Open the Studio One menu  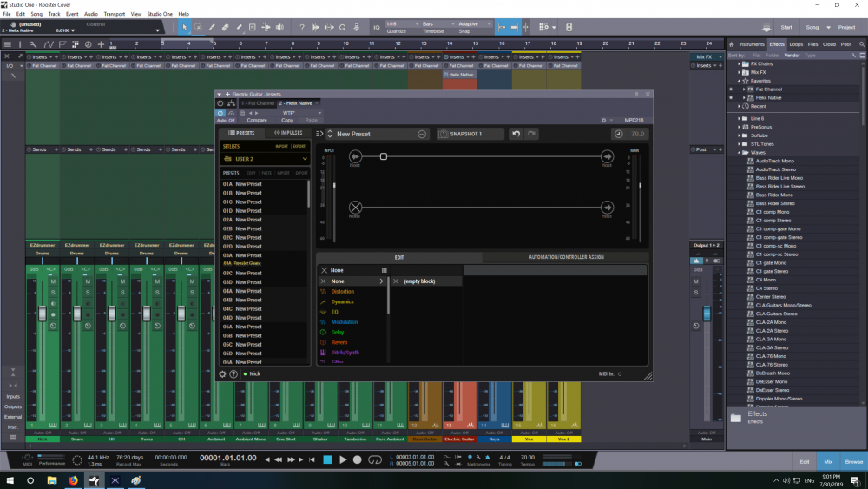click(160, 14)
